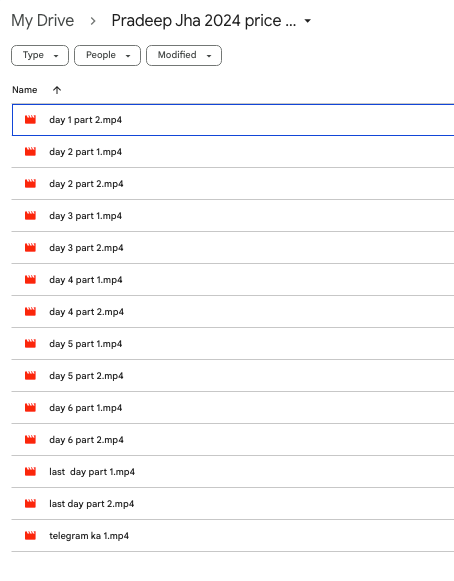This screenshot has height=581, width=454.
Task: Open the People filter dropdown
Action: [x=107, y=55]
